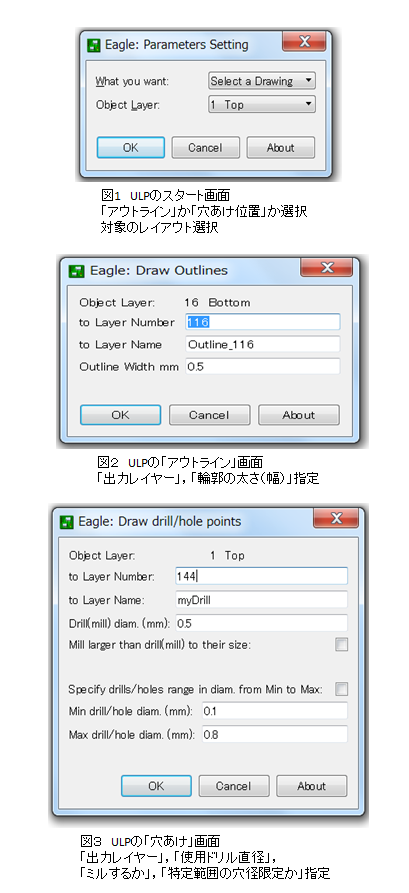409x893 pixels.
Task: Click About in Draw drill/hole points dialog
Action: [311, 786]
